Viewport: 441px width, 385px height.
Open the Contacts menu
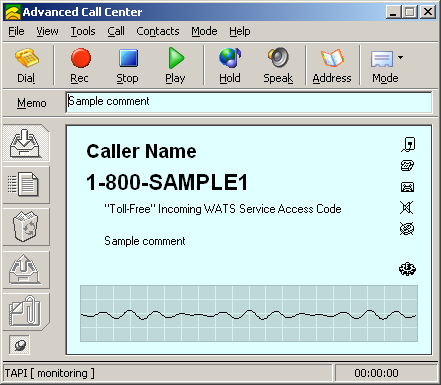(158, 31)
